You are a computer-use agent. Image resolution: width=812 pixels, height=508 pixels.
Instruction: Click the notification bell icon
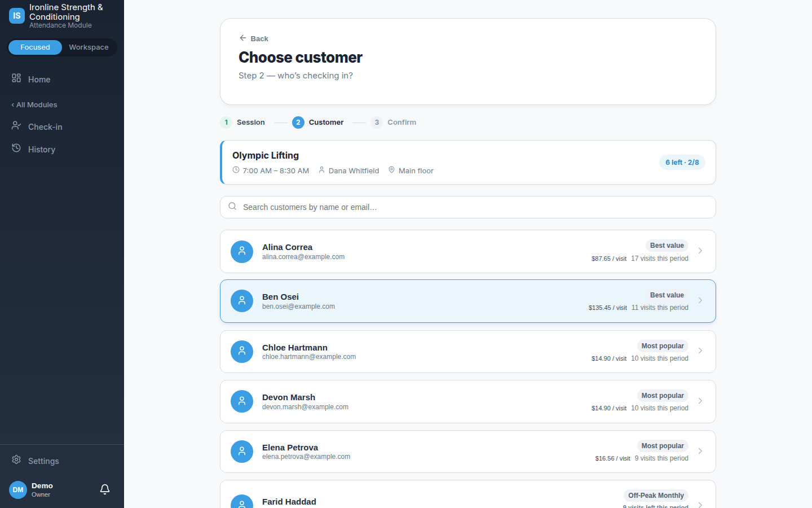(105, 489)
